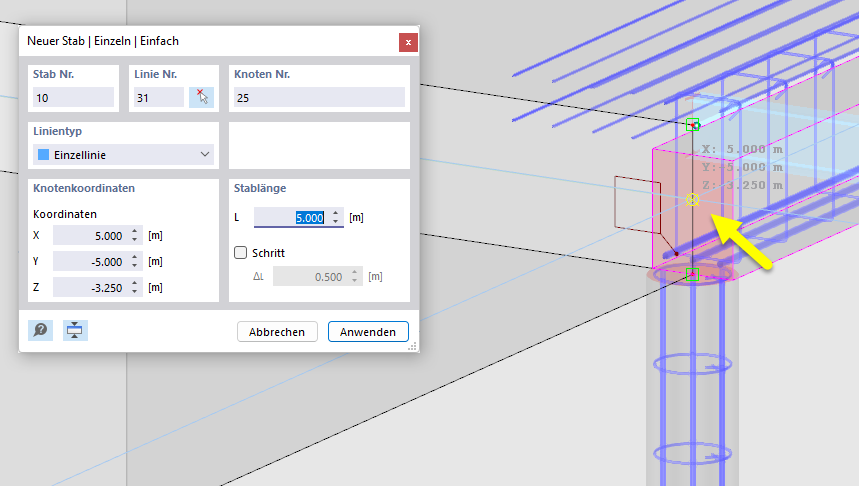Click the pick line in graphic icon
The width and height of the screenshot is (859, 486).
202,97
